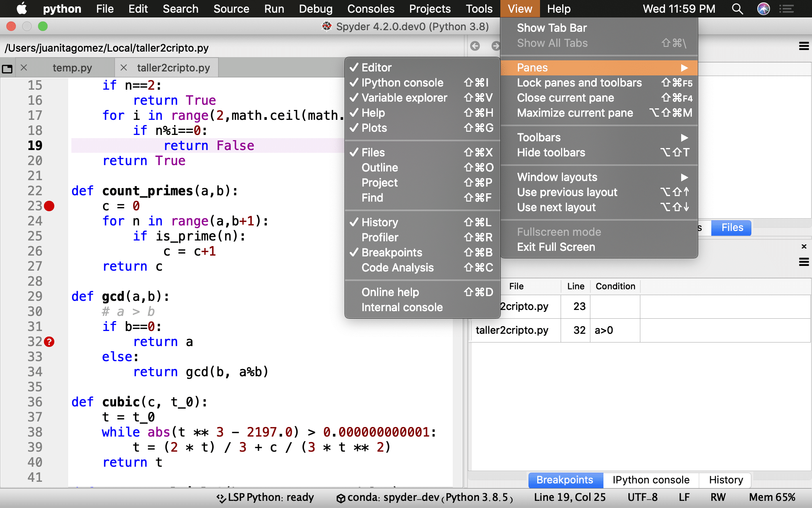
Task: Enable the Code Analysis pane
Action: point(423,267)
